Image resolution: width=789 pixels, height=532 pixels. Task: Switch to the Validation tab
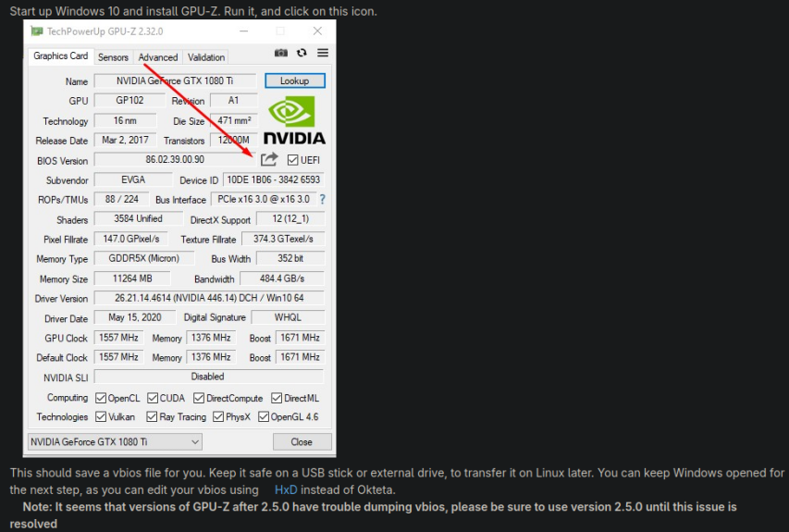point(206,57)
